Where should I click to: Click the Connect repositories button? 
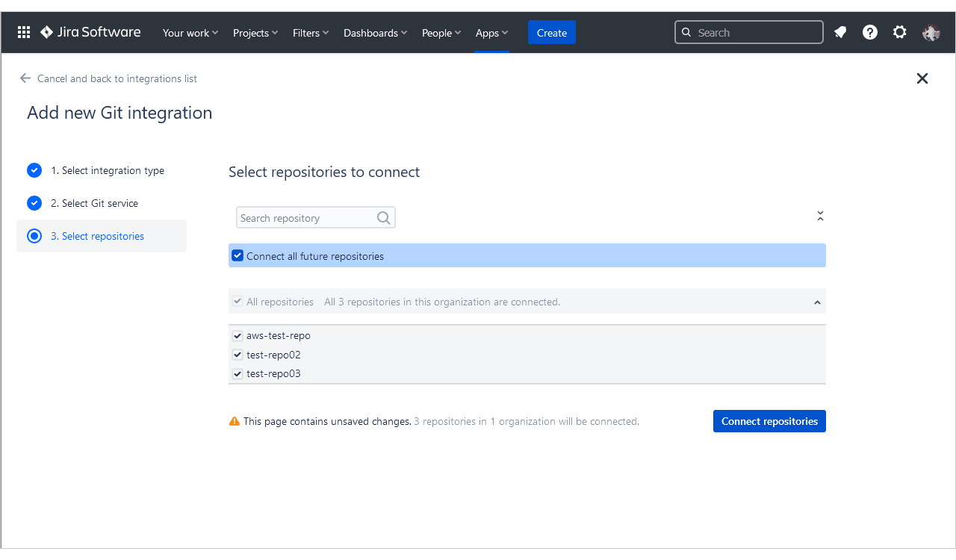[x=769, y=421]
